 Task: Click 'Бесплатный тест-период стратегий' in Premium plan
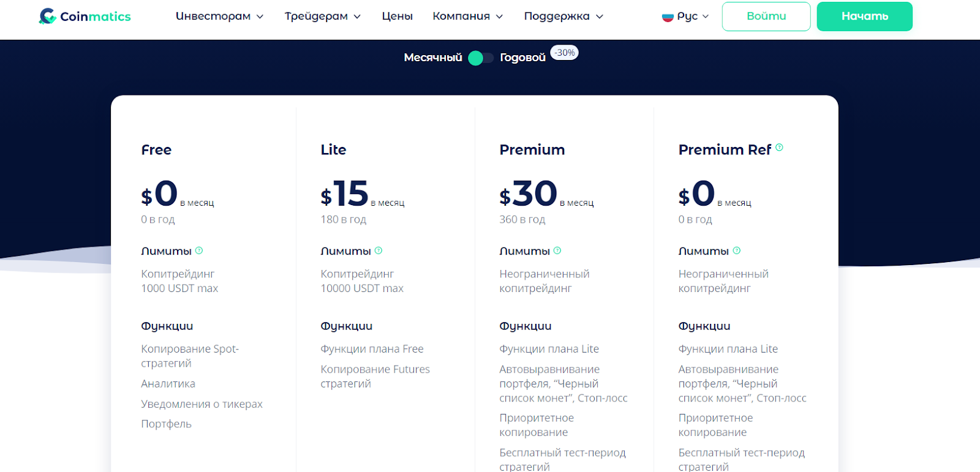(x=562, y=459)
